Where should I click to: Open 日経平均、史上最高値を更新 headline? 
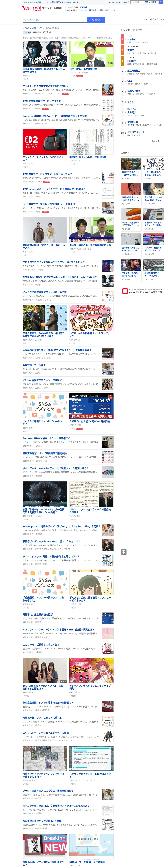[38, 615]
